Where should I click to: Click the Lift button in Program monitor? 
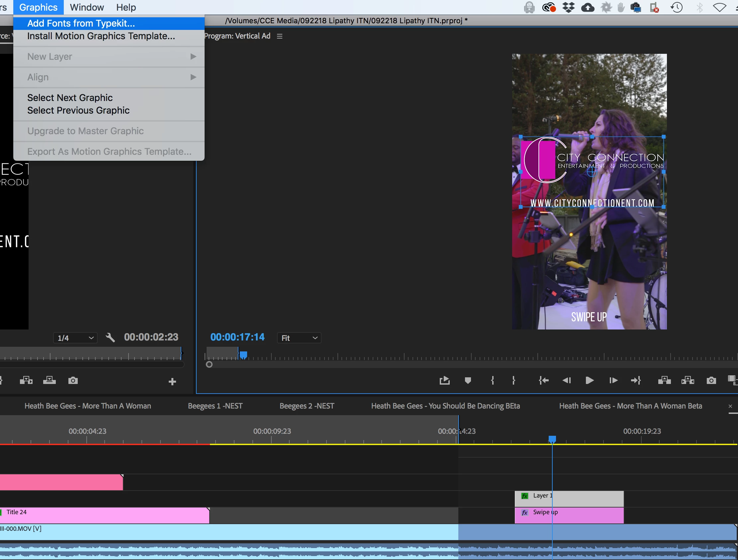click(664, 380)
